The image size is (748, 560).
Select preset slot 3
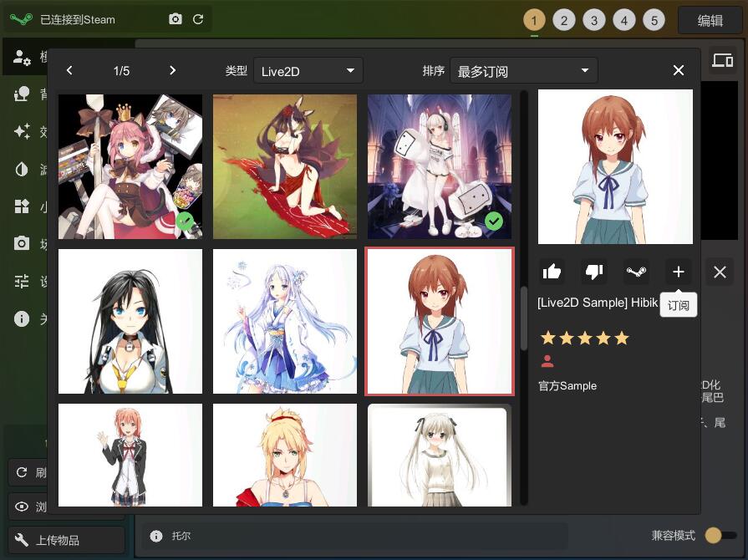coord(594,20)
